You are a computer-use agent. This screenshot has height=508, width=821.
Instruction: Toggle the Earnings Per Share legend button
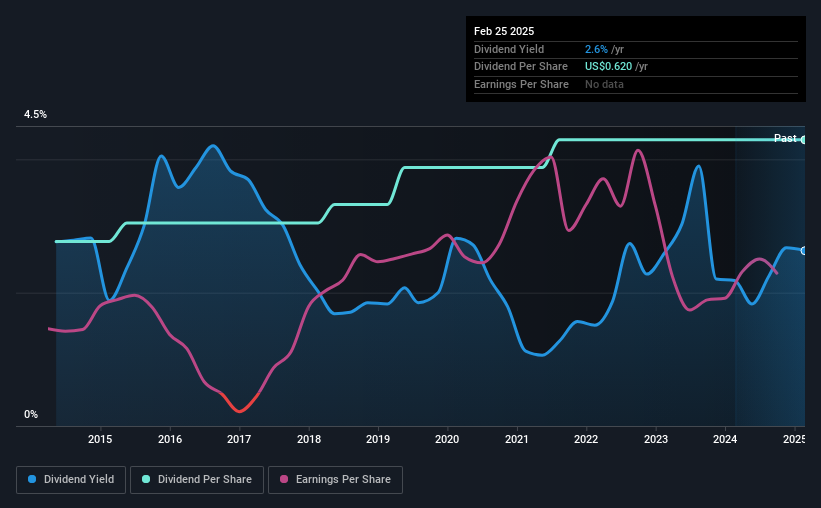(335, 480)
